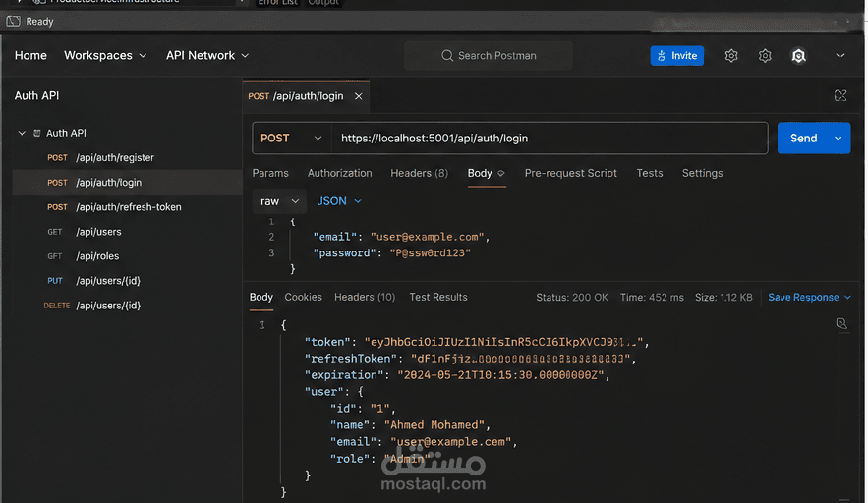Click the magnifier icon in Search Postman
Screen dimensions: 868x503
pos(447,55)
